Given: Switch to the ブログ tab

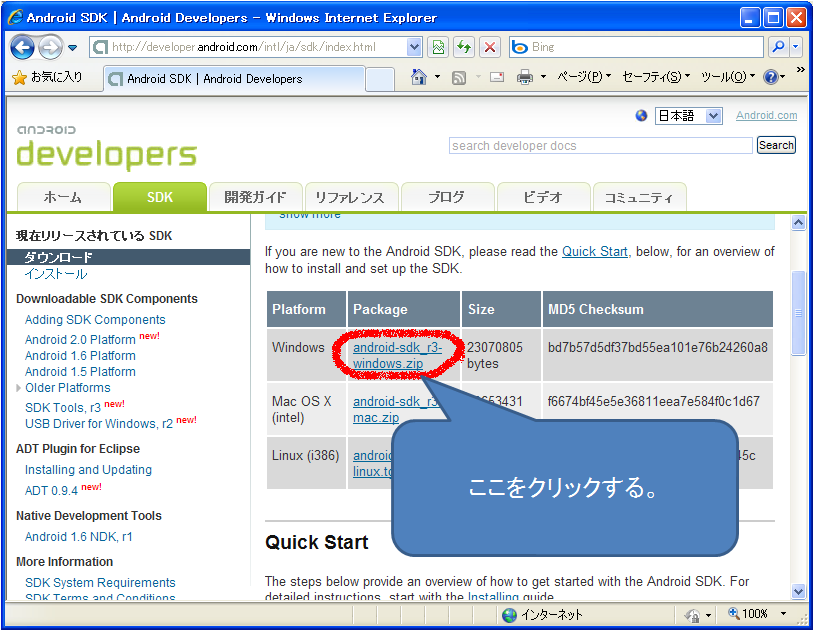Looking at the screenshot, I should point(447,197).
